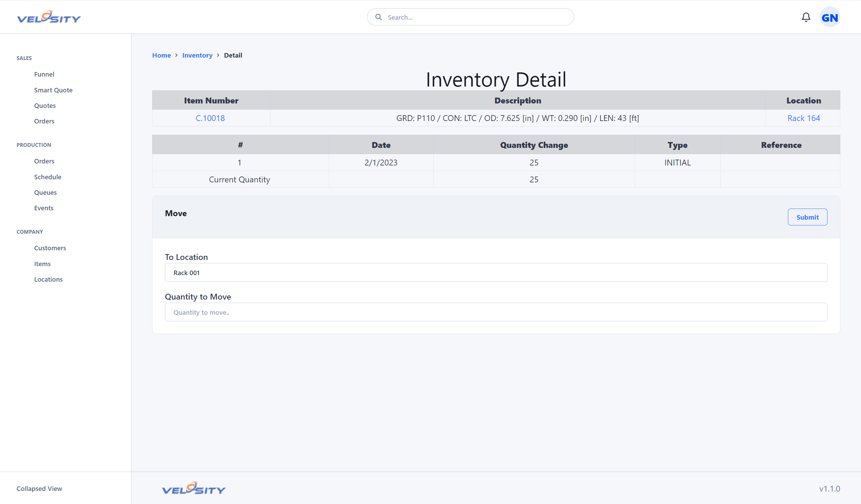Click the Move section title
This screenshot has height=504, width=861.
click(x=176, y=213)
